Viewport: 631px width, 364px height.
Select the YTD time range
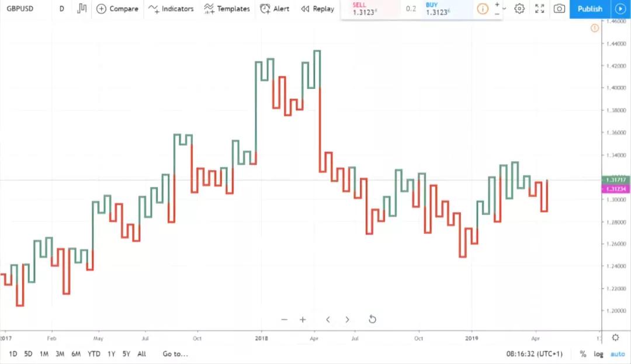(x=93, y=354)
